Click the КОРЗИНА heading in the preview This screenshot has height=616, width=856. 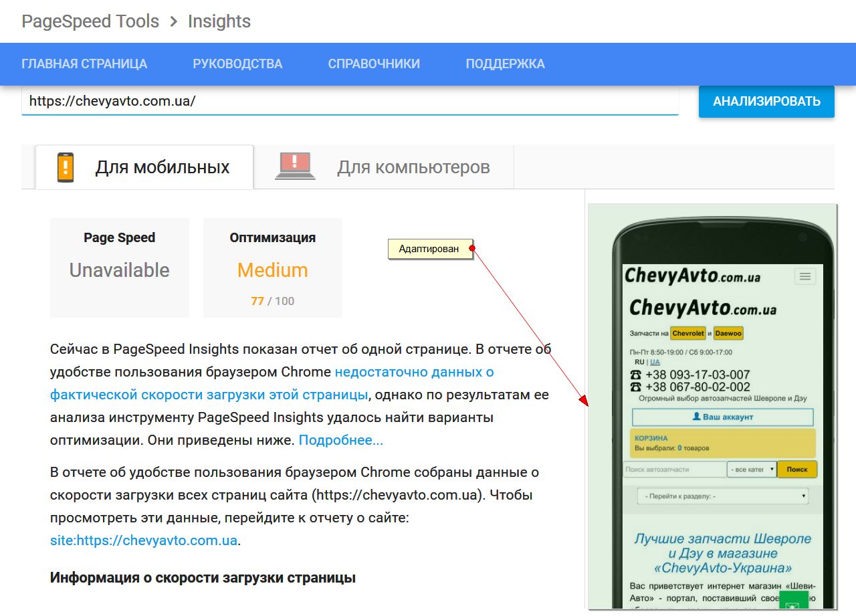coord(651,438)
